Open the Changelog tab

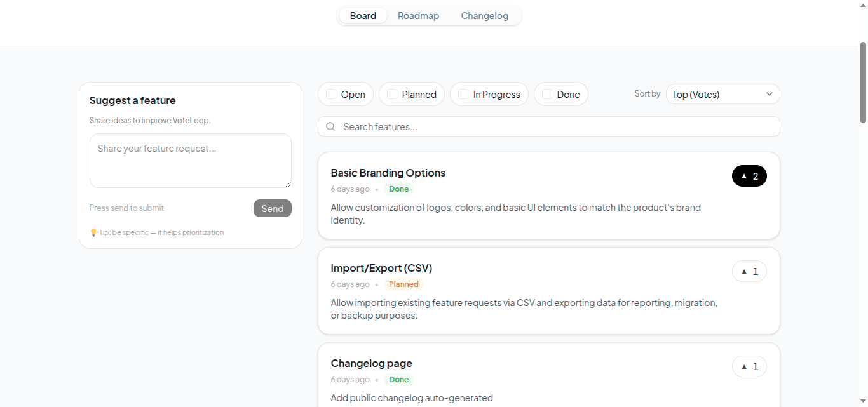(484, 16)
